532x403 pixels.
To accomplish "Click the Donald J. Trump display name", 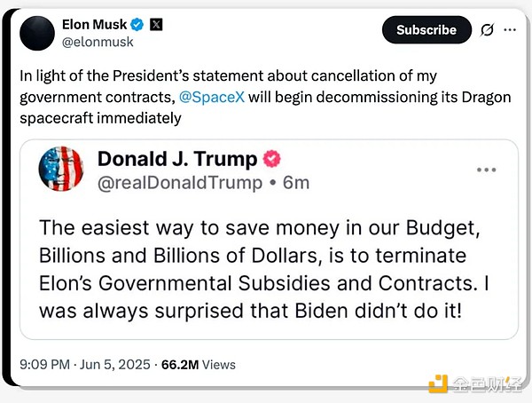I will (x=176, y=160).
